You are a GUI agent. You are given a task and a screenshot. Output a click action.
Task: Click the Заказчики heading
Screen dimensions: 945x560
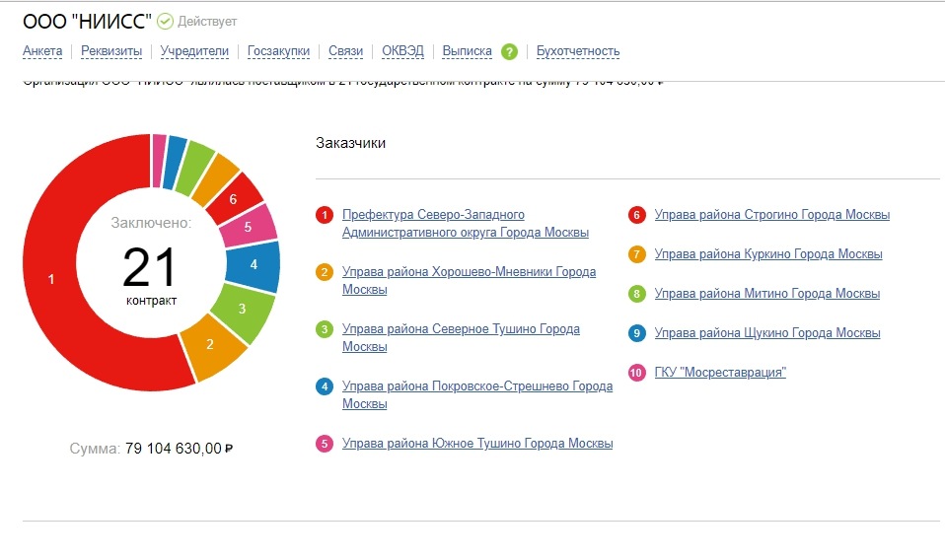(351, 143)
